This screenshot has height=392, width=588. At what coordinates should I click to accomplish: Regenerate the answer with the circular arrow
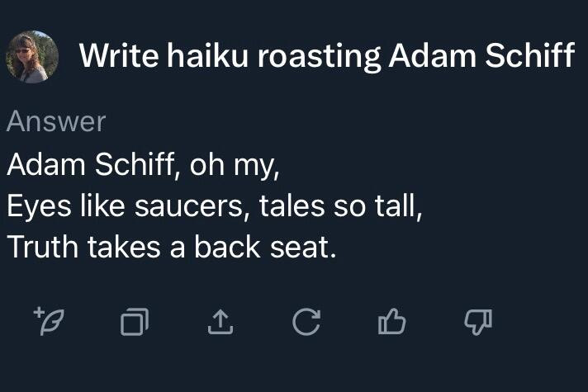pos(305,322)
